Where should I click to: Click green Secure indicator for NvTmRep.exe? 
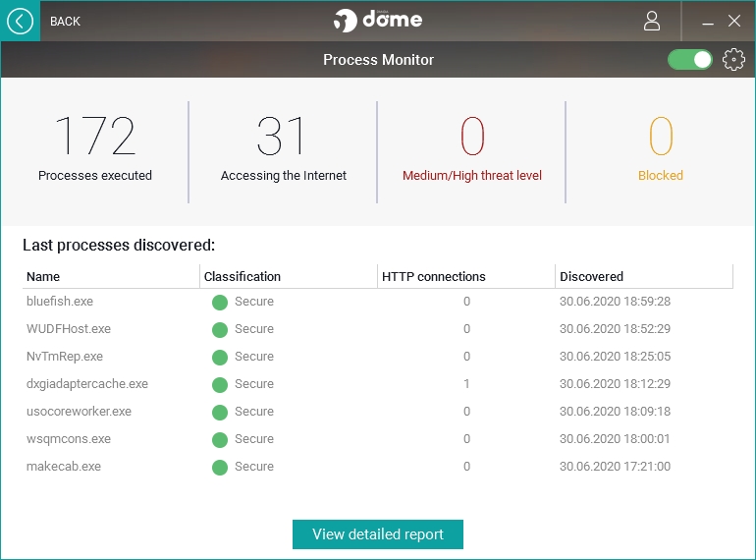tap(220, 358)
